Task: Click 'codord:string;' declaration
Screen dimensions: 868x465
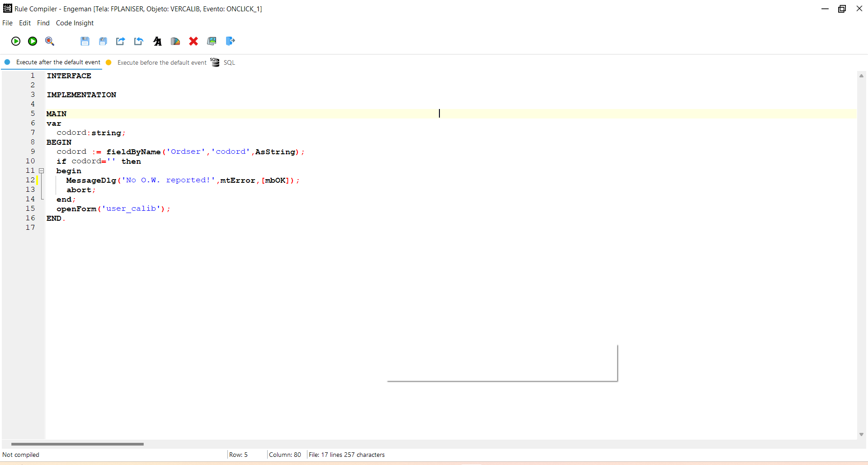Action: (x=91, y=133)
